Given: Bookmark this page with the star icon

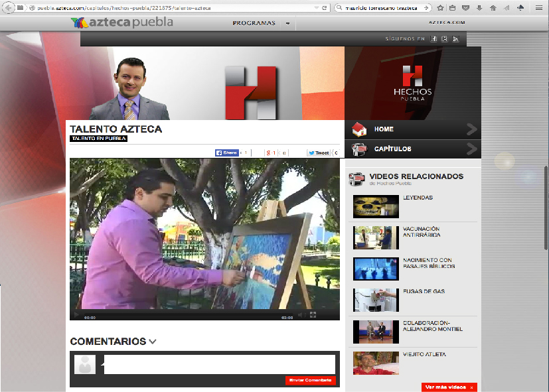Looking at the screenshot, I should point(440,8).
